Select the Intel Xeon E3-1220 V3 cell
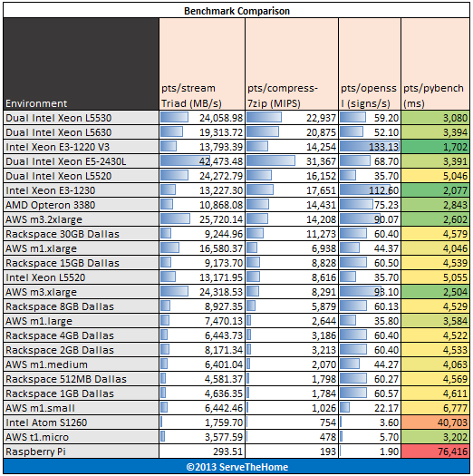The height and width of the screenshot is (476, 473). [81, 147]
